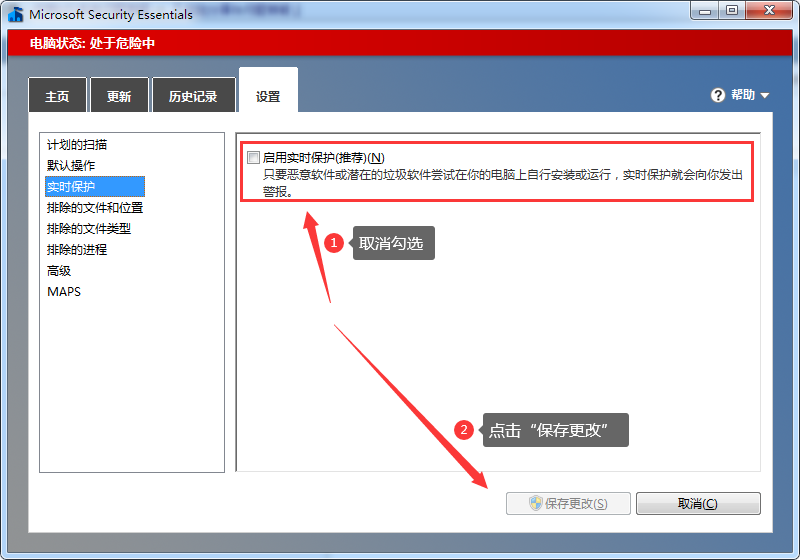
Task: Open 排除的文件和位置 settings
Action: point(95,208)
